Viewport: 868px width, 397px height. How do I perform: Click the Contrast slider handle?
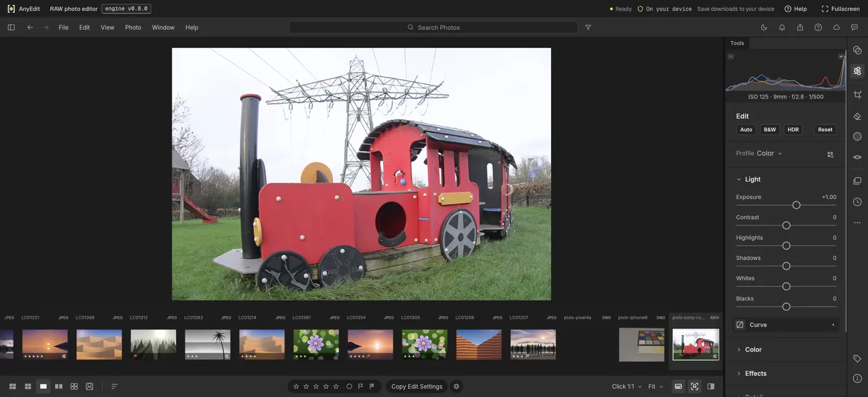pos(786,225)
